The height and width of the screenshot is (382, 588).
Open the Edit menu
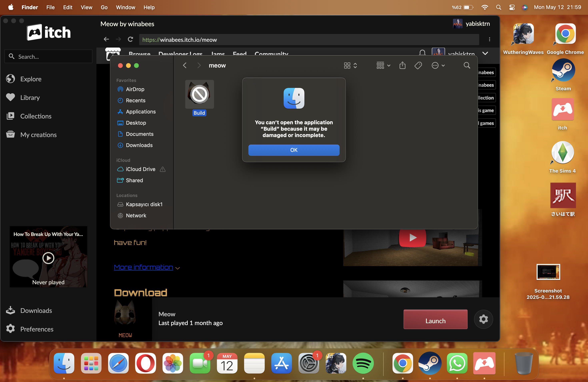(x=67, y=7)
